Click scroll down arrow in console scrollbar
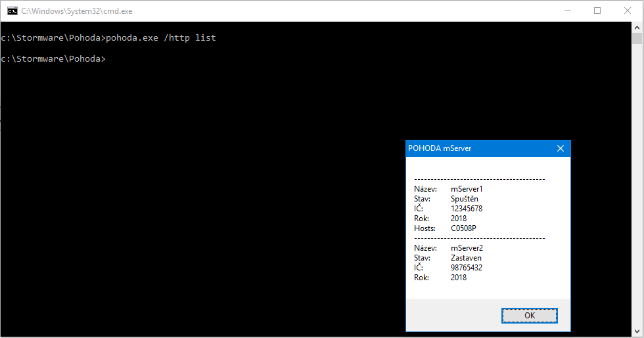Viewport: 644px width, 338px height. 637,331
